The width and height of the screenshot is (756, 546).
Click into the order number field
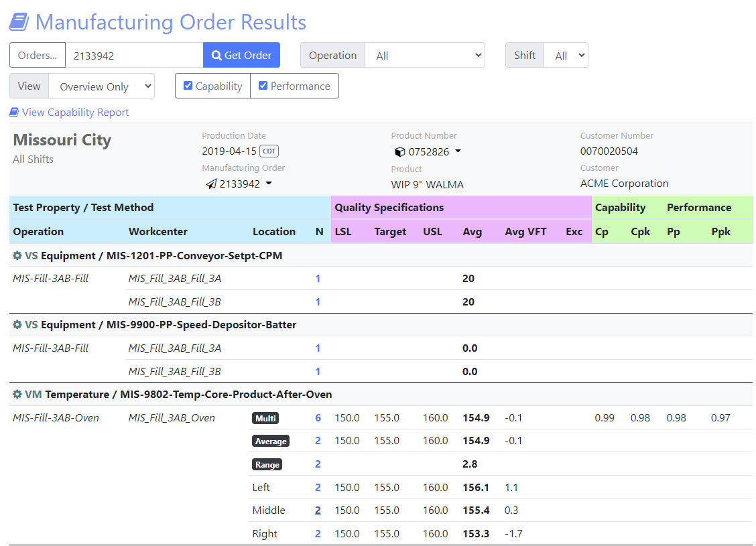pos(134,56)
